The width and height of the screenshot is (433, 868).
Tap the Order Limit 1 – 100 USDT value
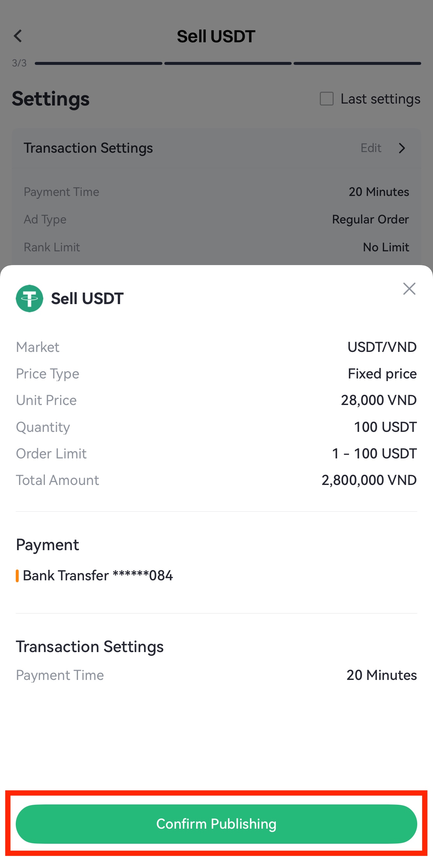(x=374, y=453)
